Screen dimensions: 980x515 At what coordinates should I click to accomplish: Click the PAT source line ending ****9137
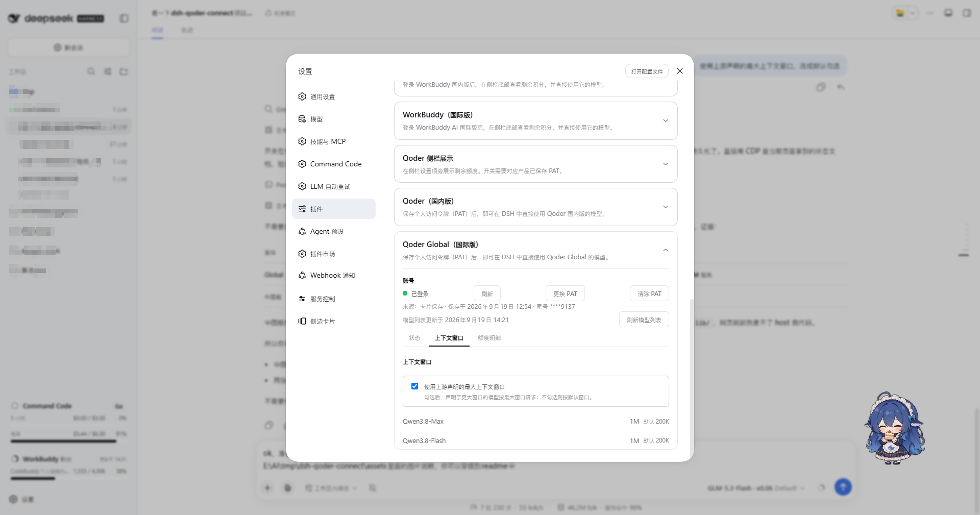coord(489,307)
